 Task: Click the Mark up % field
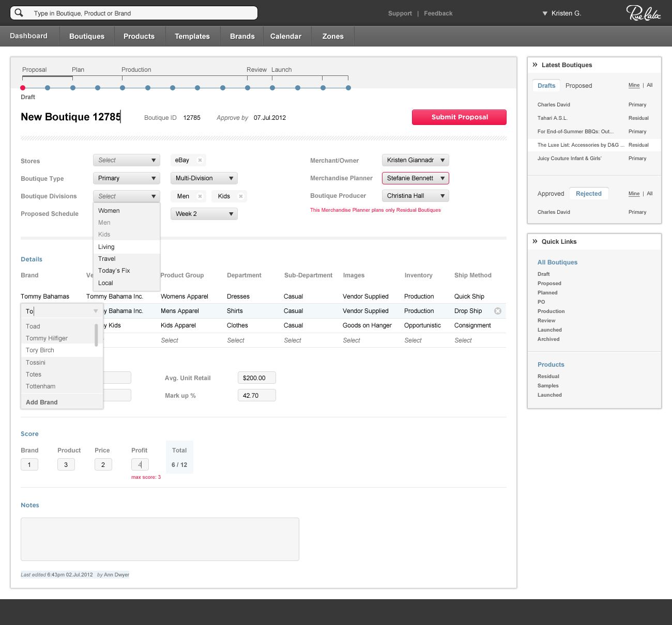click(x=257, y=396)
